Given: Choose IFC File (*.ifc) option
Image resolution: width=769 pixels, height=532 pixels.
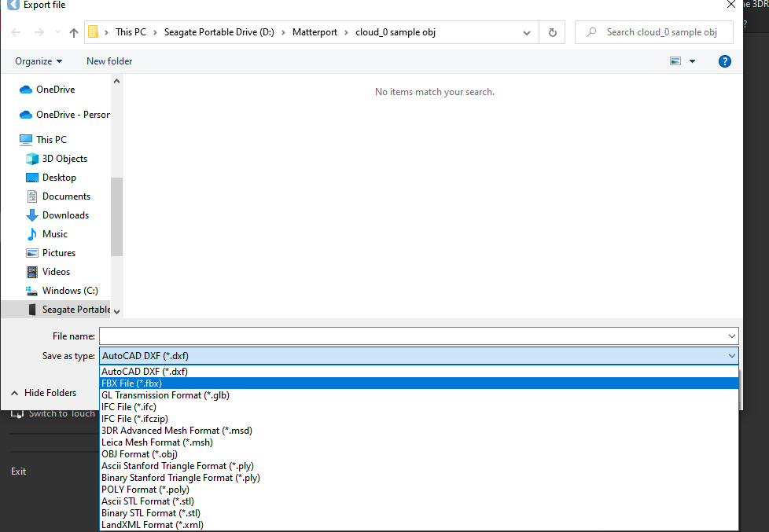Looking at the screenshot, I should (419, 407).
